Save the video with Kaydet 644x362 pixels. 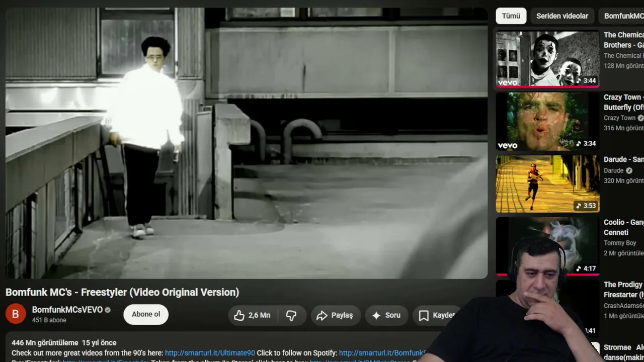pyautogui.click(x=436, y=315)
